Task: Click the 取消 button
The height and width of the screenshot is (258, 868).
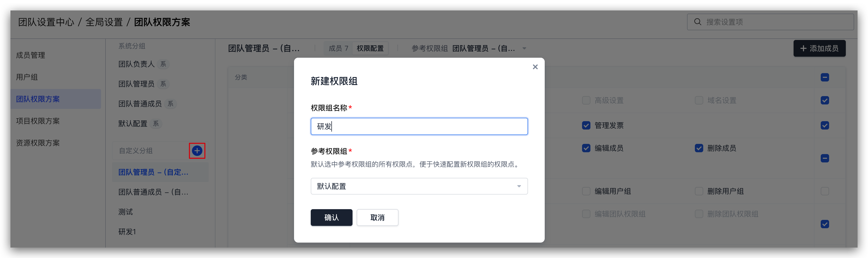Action: point(377,218)
